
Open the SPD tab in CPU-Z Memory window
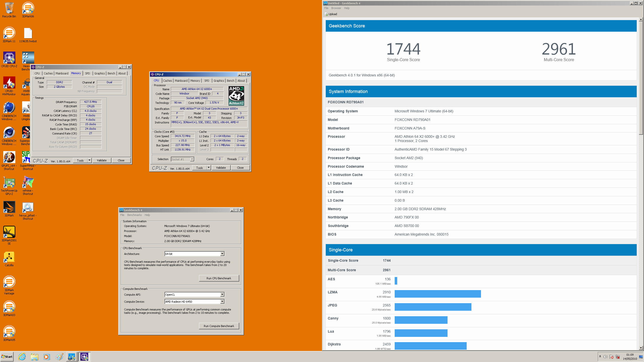pyautogui.click(x=88, y=73)
